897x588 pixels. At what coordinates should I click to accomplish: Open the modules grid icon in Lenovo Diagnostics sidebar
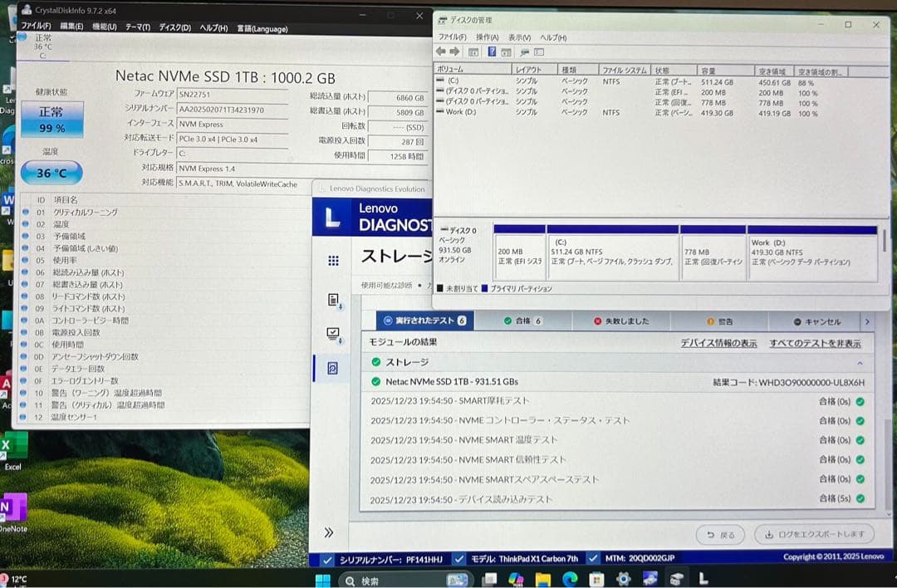[x=331, y=260]
